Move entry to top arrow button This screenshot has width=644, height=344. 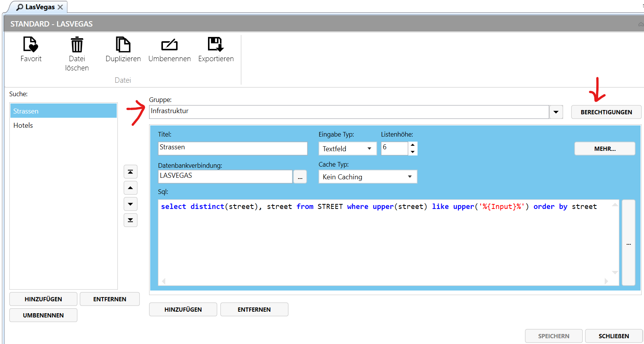131,172
